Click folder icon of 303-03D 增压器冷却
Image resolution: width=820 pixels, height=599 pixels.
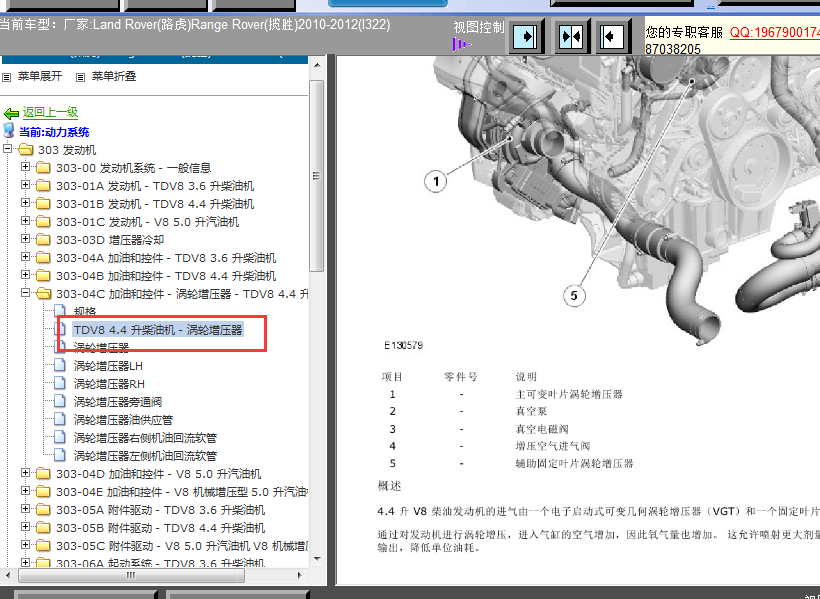43,240
